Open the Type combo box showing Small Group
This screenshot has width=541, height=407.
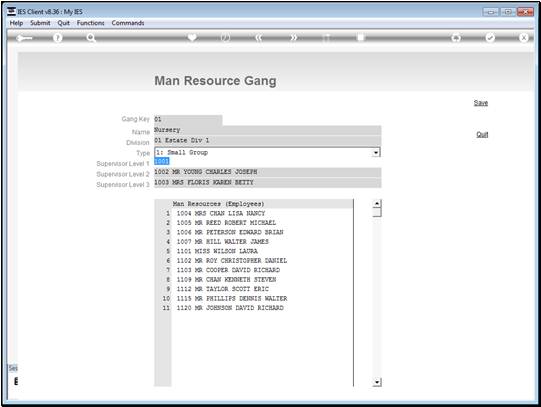tap(267, 152)
